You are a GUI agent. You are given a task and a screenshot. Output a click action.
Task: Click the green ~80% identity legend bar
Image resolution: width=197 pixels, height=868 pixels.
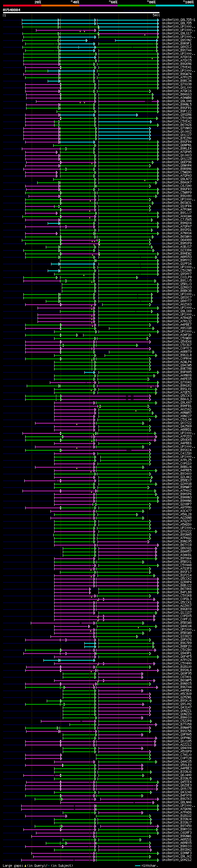click(137, 6)
